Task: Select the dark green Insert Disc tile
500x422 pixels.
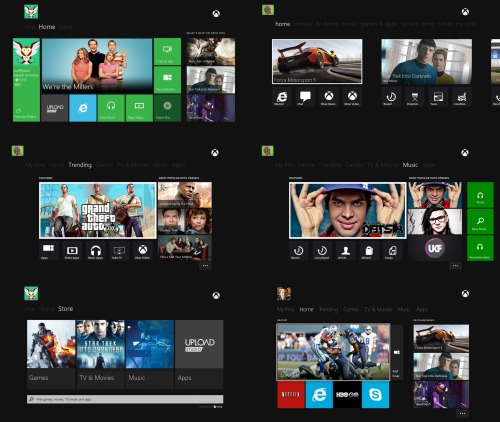Action: coord(167,108)
